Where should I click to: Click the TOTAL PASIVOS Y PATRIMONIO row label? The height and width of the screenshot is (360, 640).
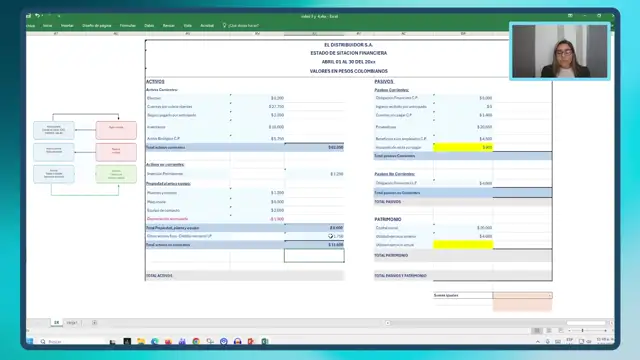[400, 276]
